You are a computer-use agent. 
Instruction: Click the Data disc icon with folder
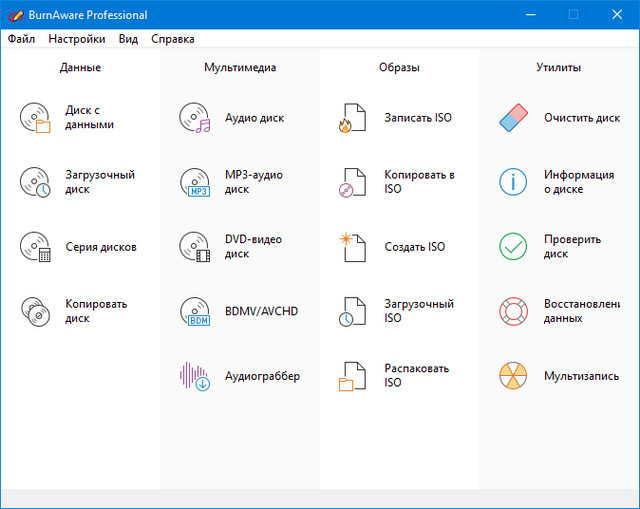tap(35, 118)
